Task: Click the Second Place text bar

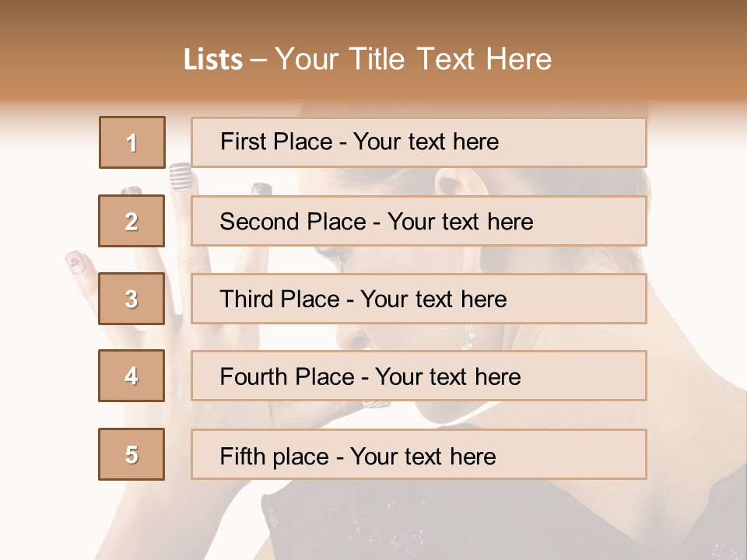Action: pos(419,221)
